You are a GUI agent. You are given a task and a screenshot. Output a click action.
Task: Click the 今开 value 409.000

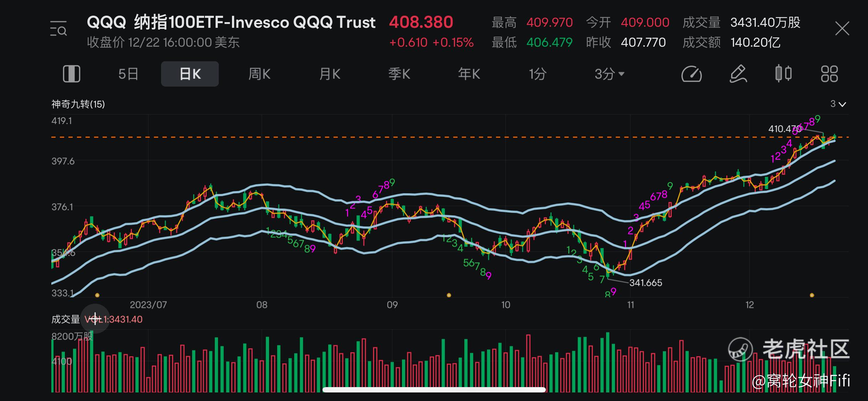[x=645, y=22]
